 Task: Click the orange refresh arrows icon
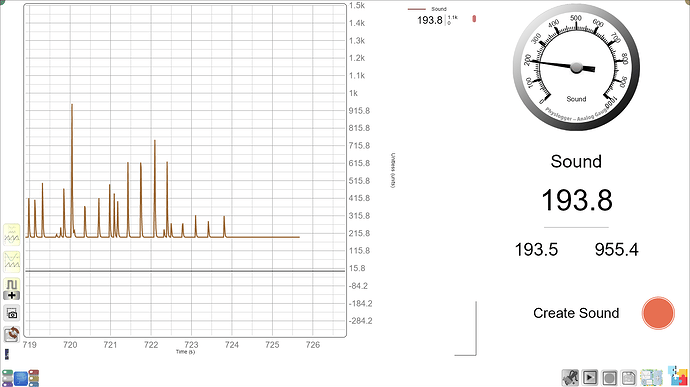12,334
